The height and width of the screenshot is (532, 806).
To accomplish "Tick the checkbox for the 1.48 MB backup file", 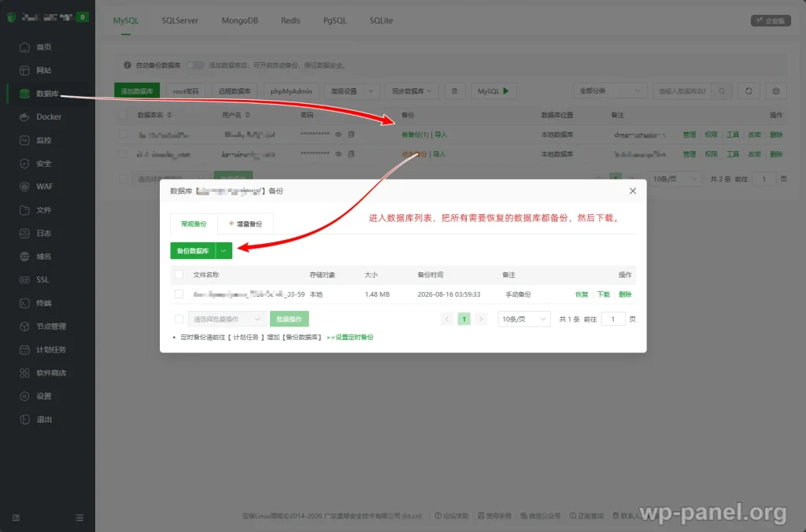I will click(x=179, y=294).
